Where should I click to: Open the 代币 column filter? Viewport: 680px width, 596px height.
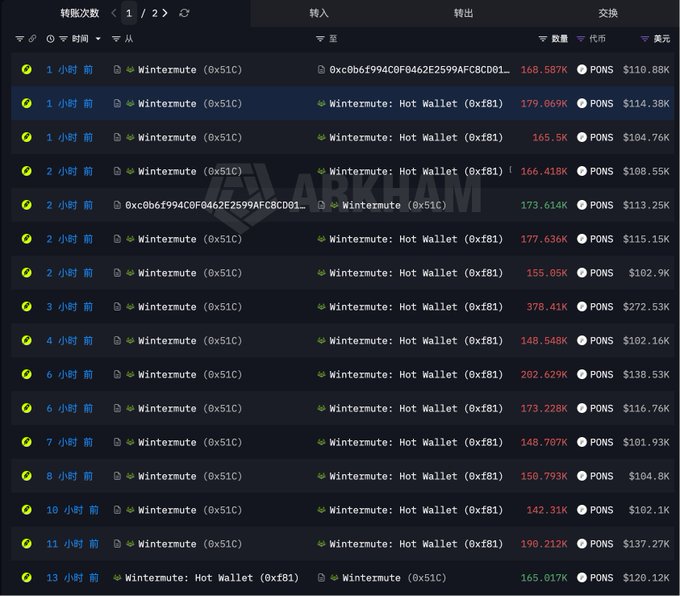pyautogui.click(x=581, y=39)
